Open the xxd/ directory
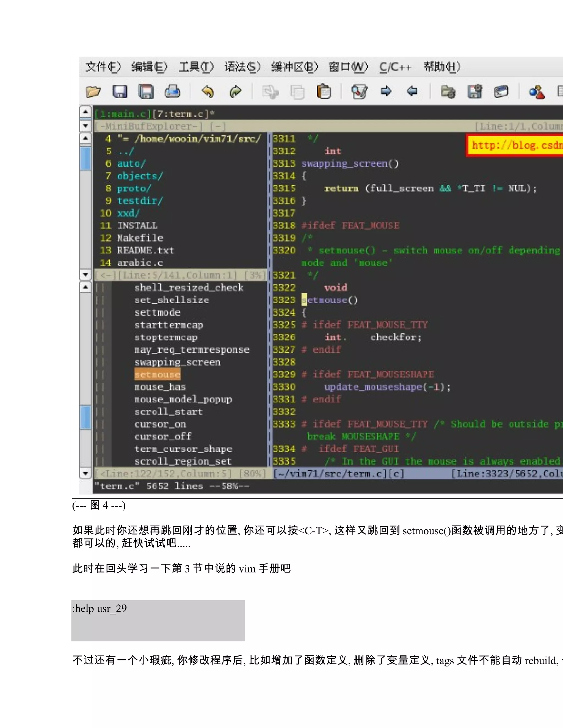The image size is (563, 728). tap(128, 213)
